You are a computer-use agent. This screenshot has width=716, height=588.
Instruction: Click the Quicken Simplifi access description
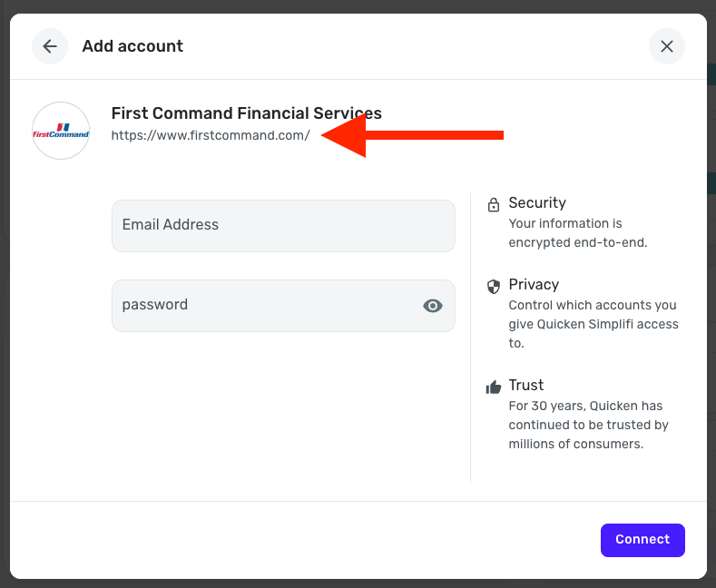pyautogui.click(x=593, y=324)
